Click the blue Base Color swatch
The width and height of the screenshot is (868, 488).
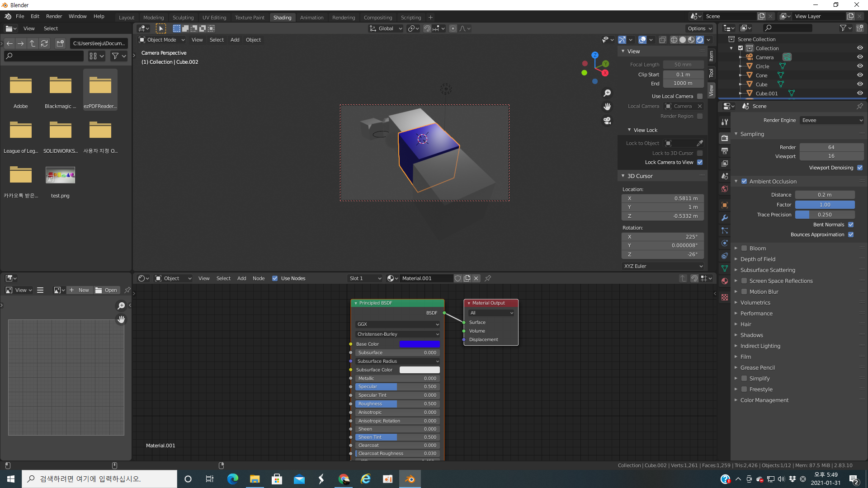click(x=419, y=344)
